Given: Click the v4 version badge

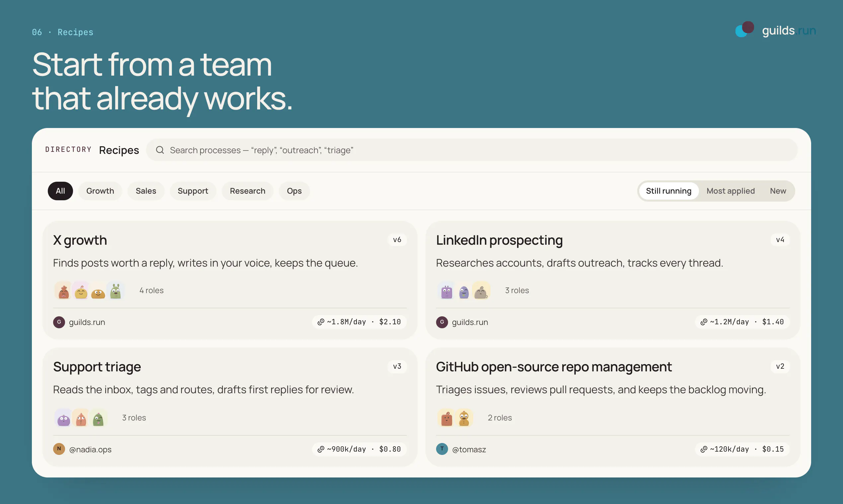Looking at the screenshot, I should pos(780,240).
